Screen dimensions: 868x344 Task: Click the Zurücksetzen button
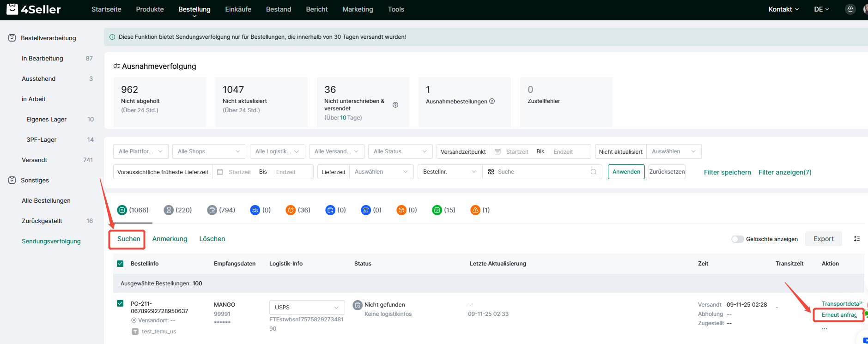(667, 172)
